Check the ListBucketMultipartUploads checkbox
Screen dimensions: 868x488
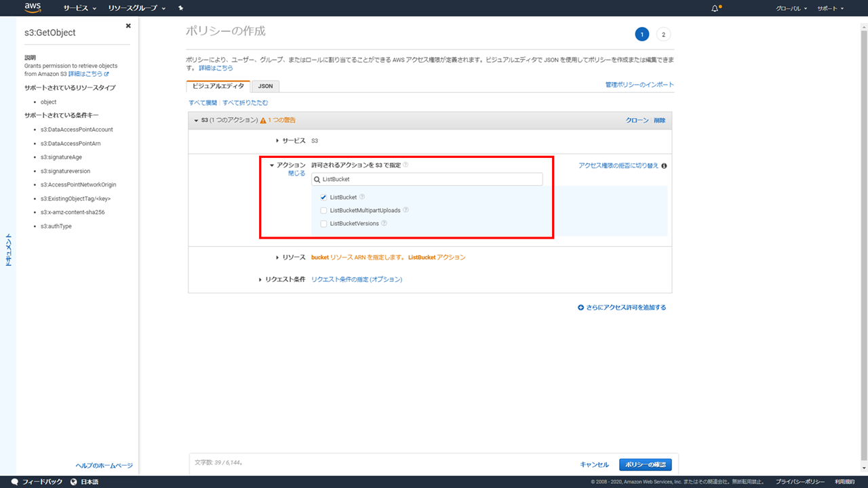click(x=323, y=210)
